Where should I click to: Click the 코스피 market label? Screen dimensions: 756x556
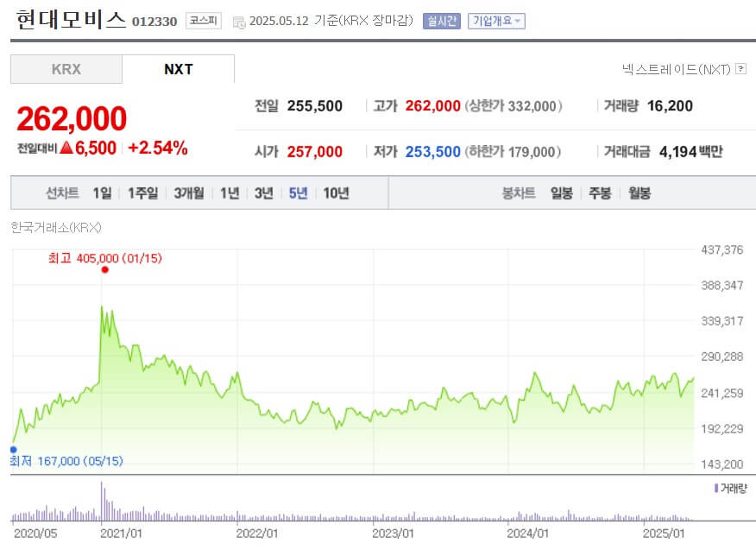(204, 21)
